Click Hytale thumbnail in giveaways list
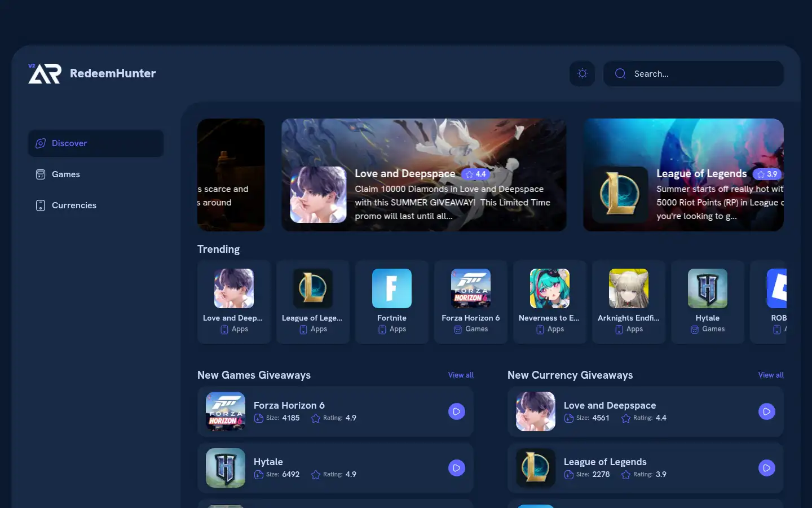Viewport: 812px width, 508px height. click(x=226, y=468)
